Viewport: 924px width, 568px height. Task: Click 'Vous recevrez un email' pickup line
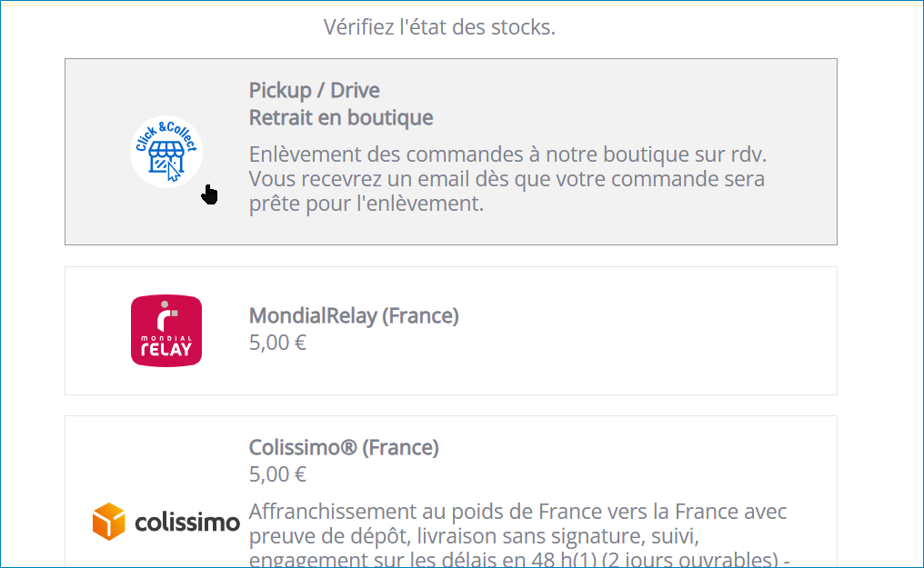coord(507,179)
